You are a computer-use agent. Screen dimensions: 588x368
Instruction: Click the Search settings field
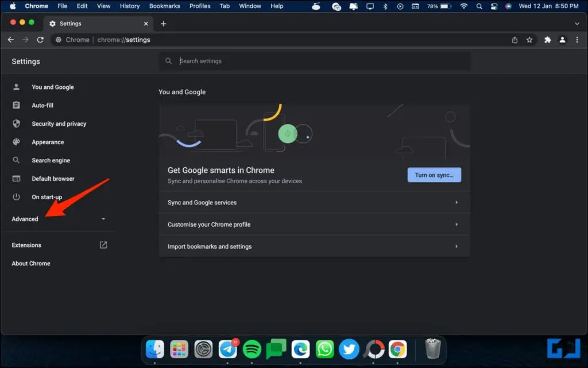pyautogui.click(x=315, y=61)
